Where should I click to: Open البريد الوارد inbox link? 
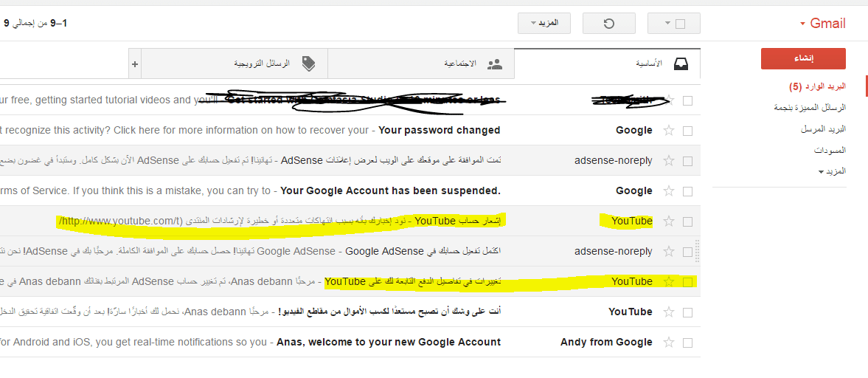click(x=825, y=86)
